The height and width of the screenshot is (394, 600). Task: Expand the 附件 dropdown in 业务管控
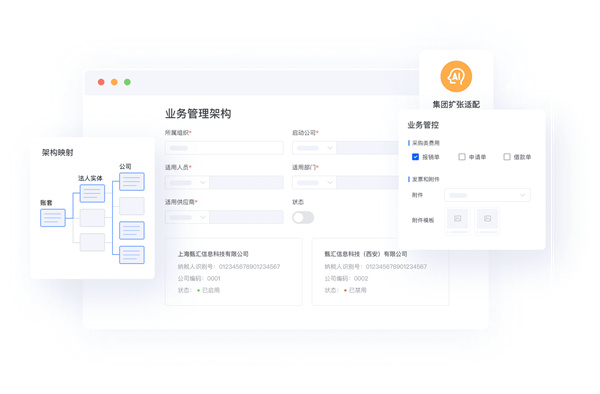click(x=487, y=195)
